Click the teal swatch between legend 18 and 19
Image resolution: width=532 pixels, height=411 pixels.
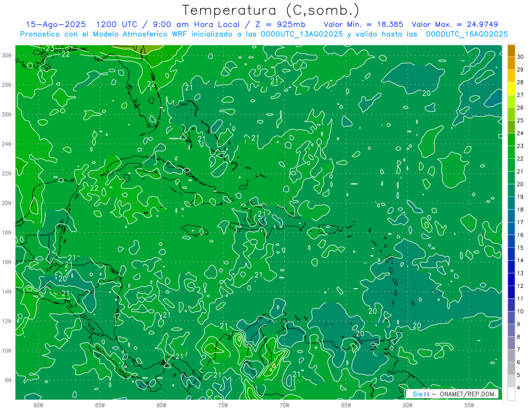pyautogui.click(x=511, y=203)
